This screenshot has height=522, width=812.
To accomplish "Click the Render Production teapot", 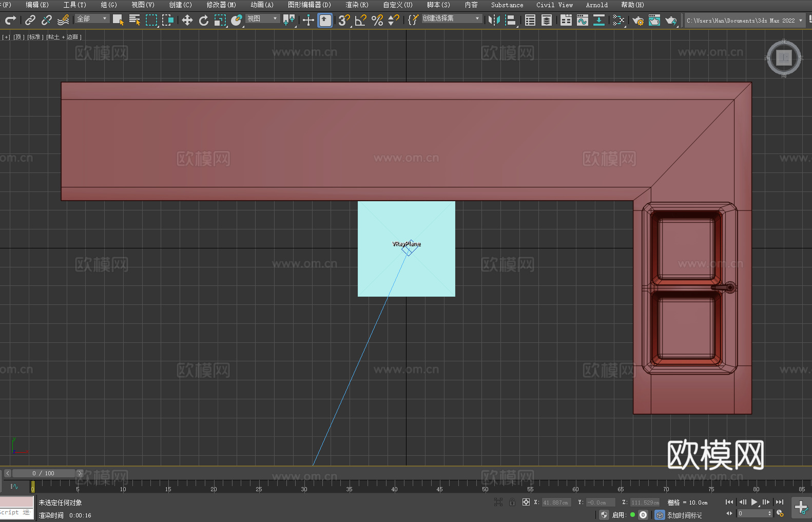I will pos(671,20).
